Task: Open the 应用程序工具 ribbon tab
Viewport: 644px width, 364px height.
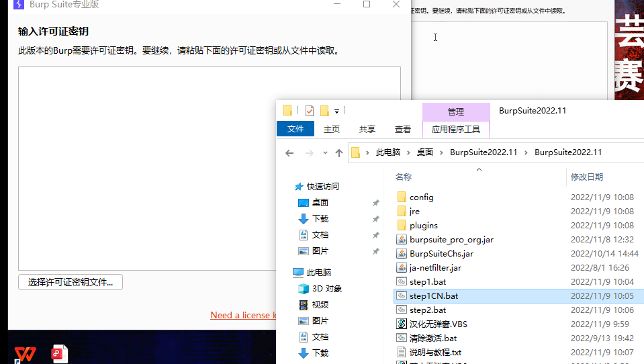Action: pos(456,130)
